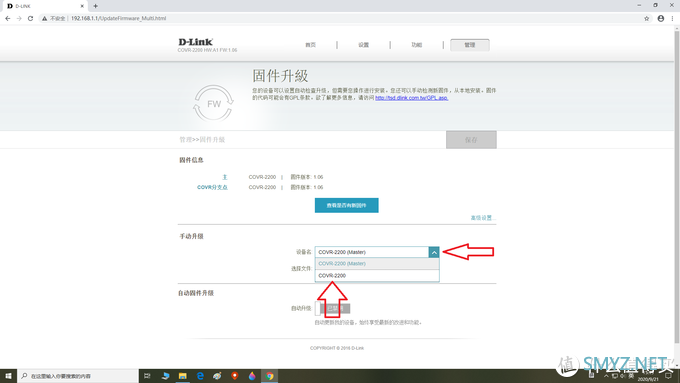680x383 pixels.
Task: Open Chrome three-dot menu
Action: (672, 18)
